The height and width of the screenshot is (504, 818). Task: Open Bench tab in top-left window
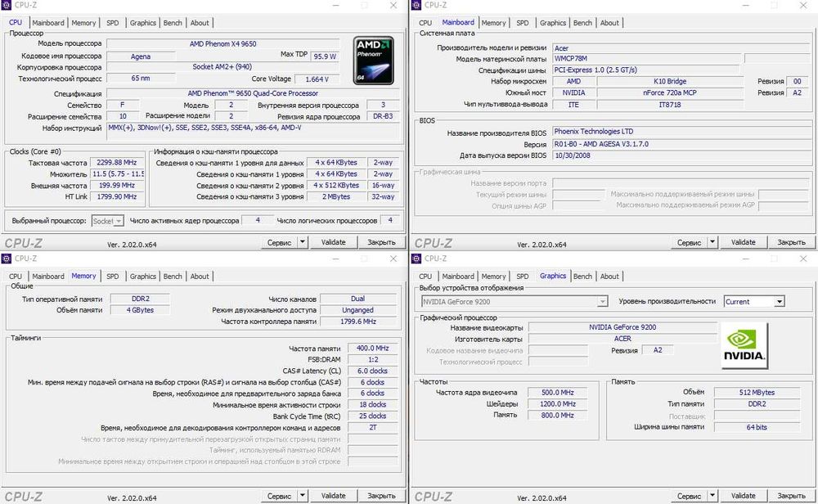coord(173,23)
